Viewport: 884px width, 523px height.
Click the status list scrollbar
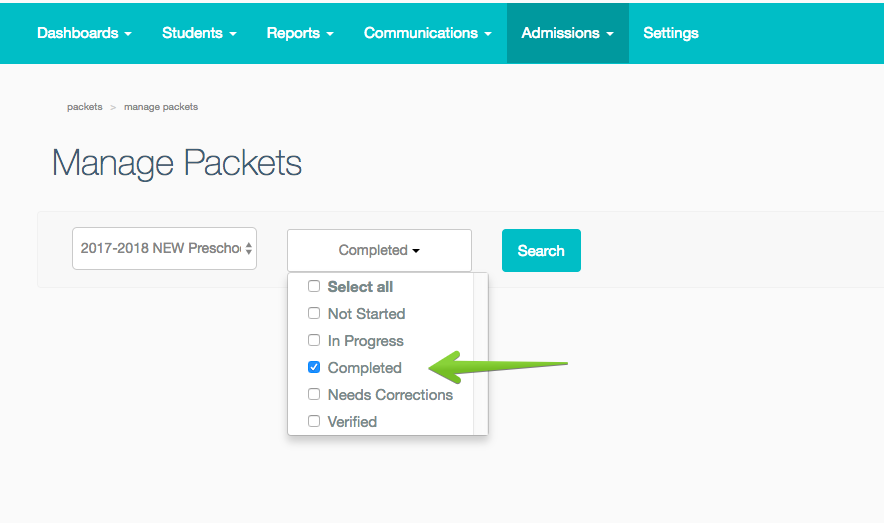(x=480, y=354)
